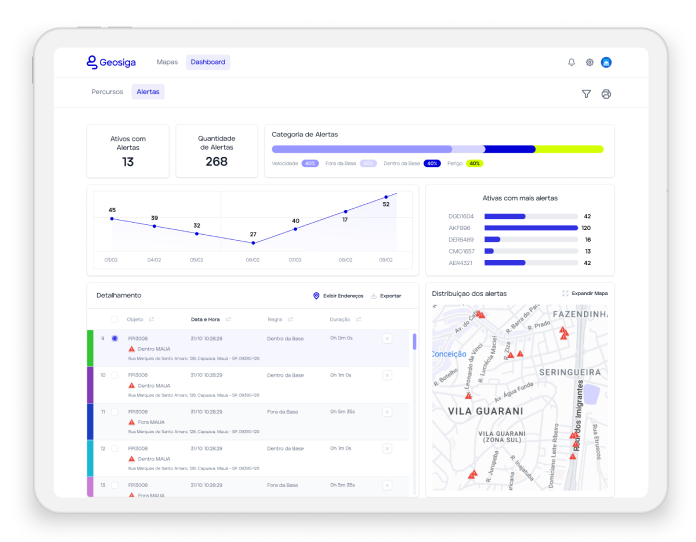Check the checkbox in row 10
This screenshot has height=542, width=696.
click(x=115, y=375)
